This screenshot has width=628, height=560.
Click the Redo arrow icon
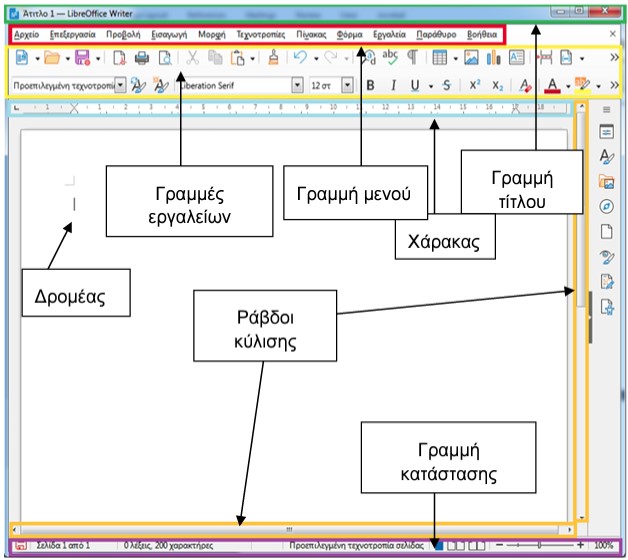pos(331,57)
